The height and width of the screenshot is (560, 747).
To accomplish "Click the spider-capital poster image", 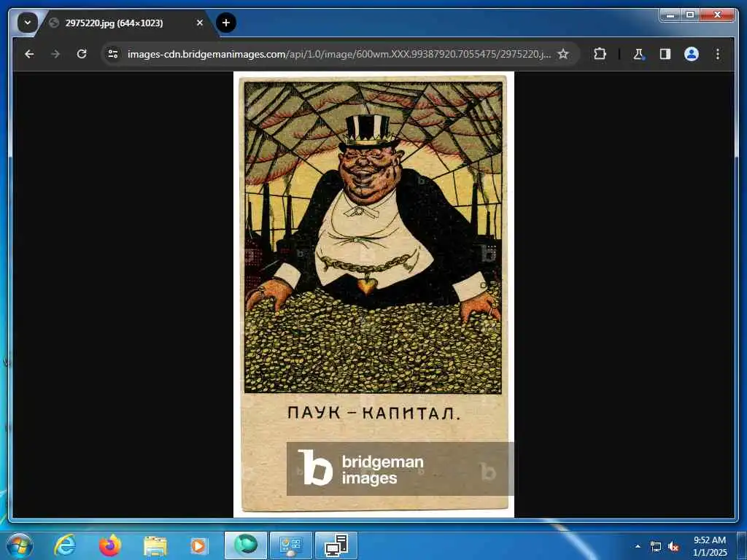I will coord(373,294).
